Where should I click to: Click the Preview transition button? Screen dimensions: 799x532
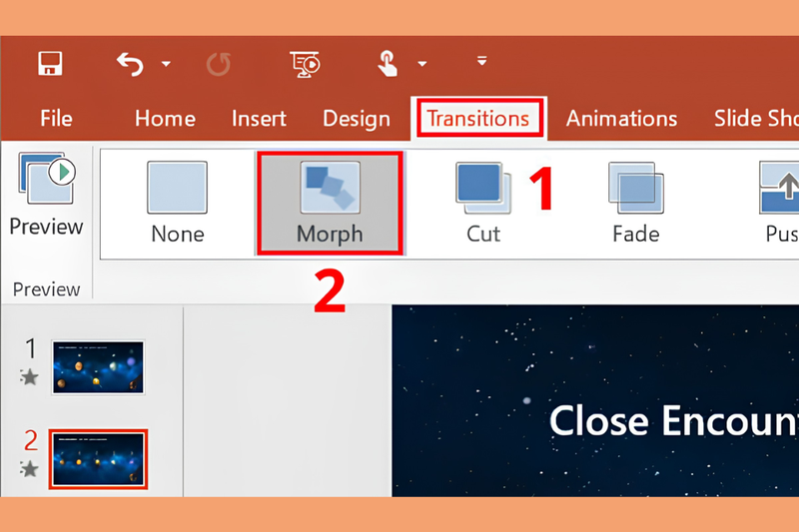click(x=46, y=194)
